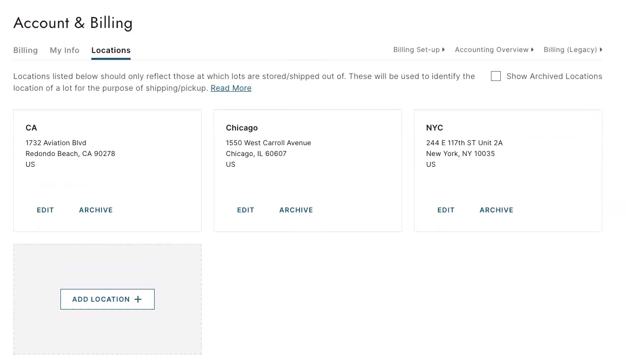This screenshot has height=364, width=626.
Task: Edit the CA location
Action: pyautogui.click(x=45, y=210)
